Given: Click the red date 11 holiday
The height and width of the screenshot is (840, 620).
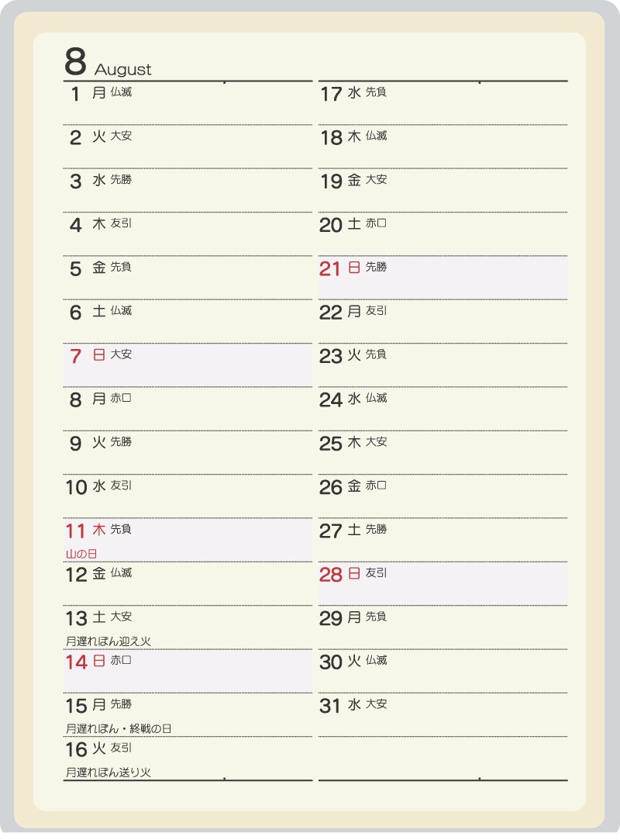Looking at the screenshot, I should click(x=75, y=531).
